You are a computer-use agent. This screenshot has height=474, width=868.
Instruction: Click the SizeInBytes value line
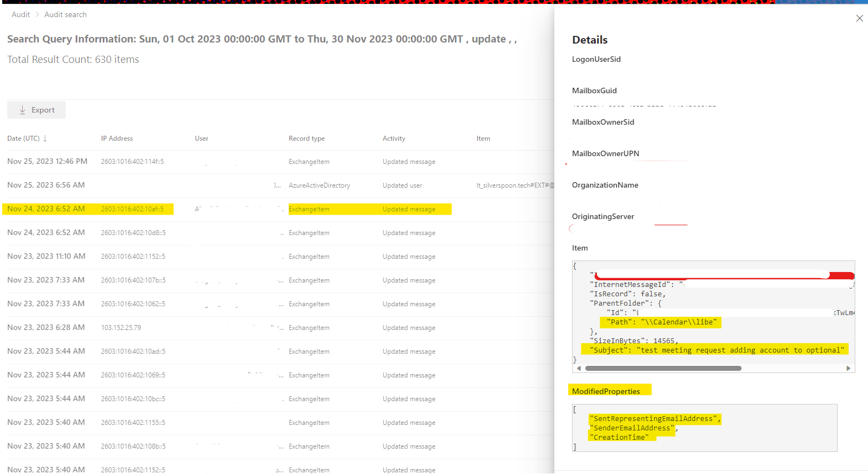pos(634,340)
